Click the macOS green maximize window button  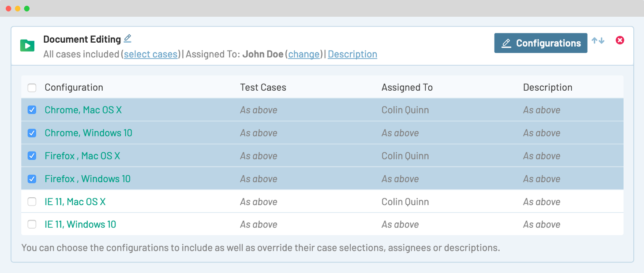click(27, 8)
